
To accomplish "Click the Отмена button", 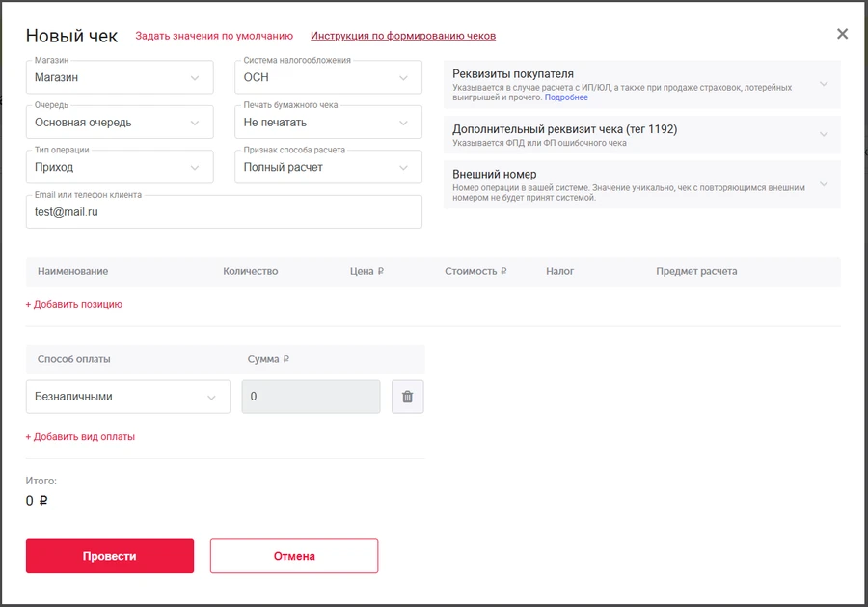I will click(294, 556).
